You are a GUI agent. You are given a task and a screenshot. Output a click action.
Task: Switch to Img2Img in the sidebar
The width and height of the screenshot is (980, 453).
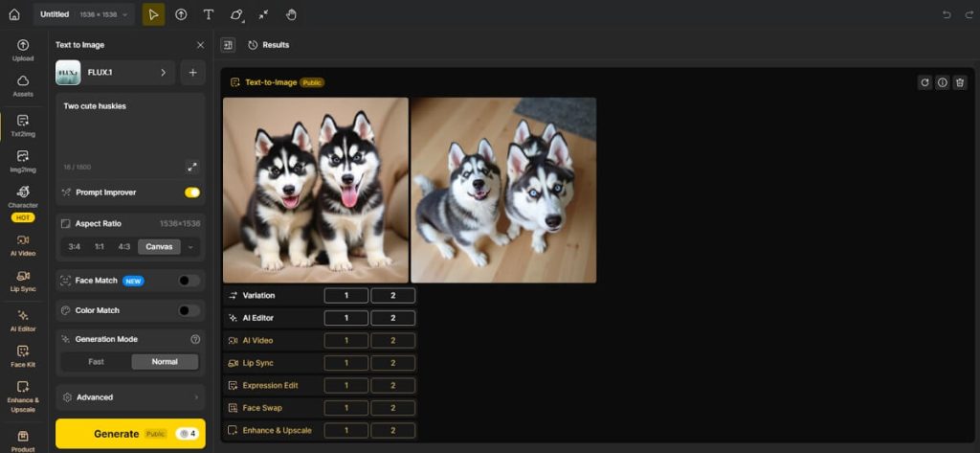(x=23, y=161)
